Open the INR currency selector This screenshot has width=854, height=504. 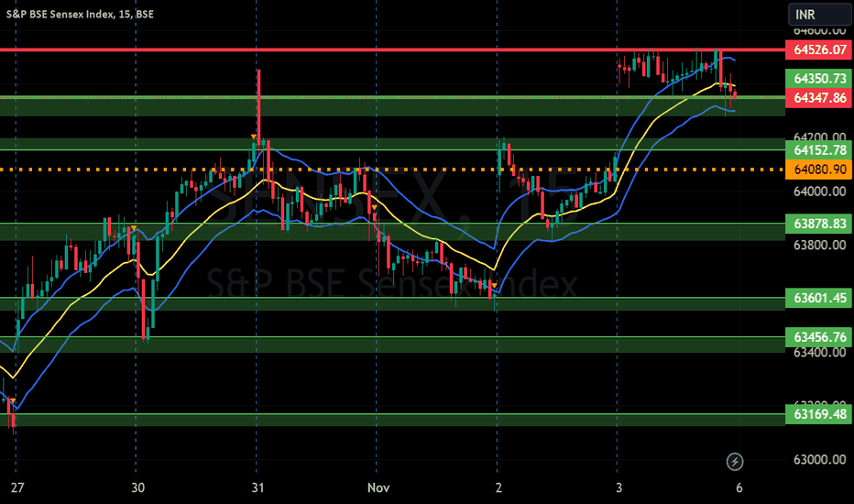[x=819, y=14]
